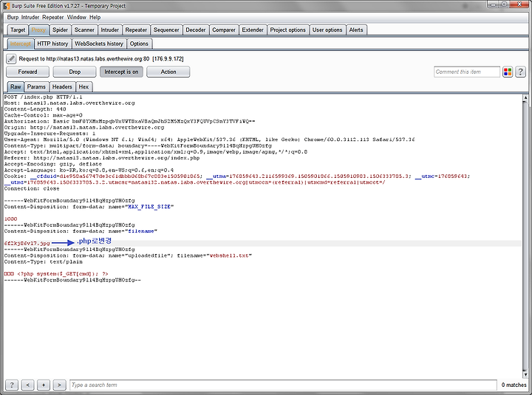Forward the intercepted request
The width and height of the screenshot is (532, 395).
pos(27,72)
